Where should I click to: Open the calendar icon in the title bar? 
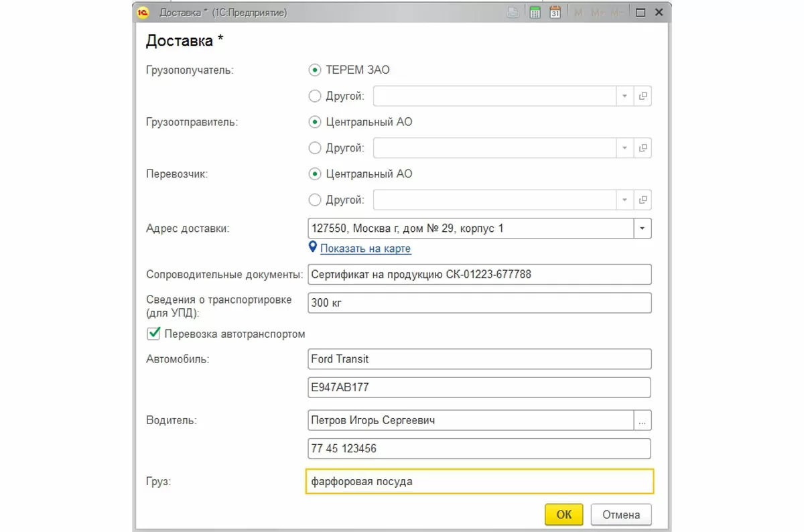click(x=555, y=13)
